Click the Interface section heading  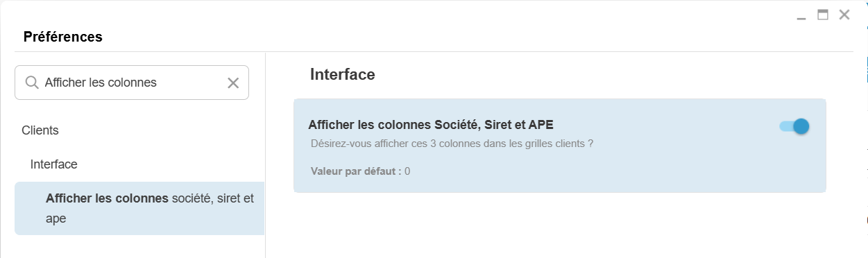pos(343,74)
